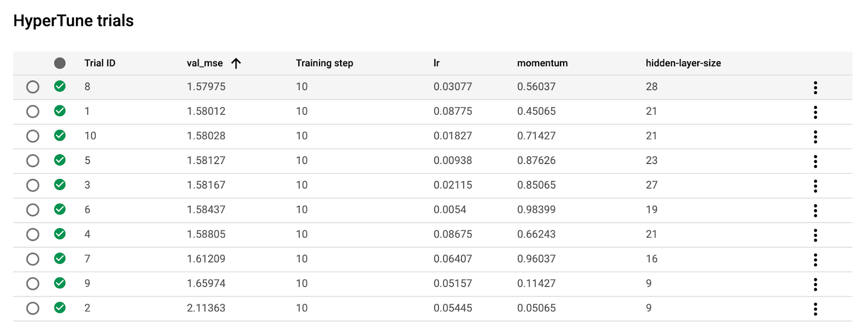The height and width of the screenshot is (328, 868).
Task: Click the val_mse value 1.57975
Action: [206, 87]
